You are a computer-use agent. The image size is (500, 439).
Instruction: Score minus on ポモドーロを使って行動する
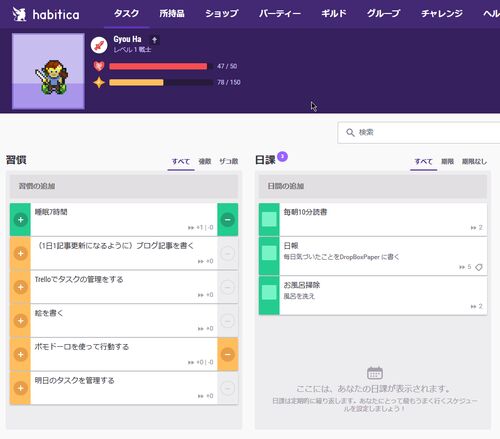[x=228, y=354]
